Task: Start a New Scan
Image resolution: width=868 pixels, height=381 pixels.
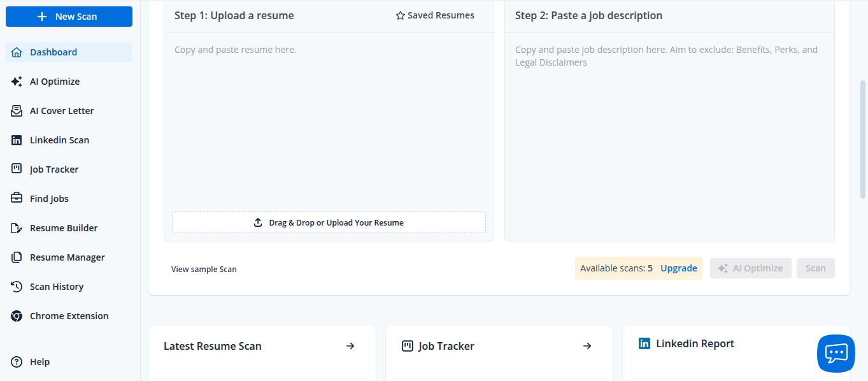Action: tap(69, 17)
